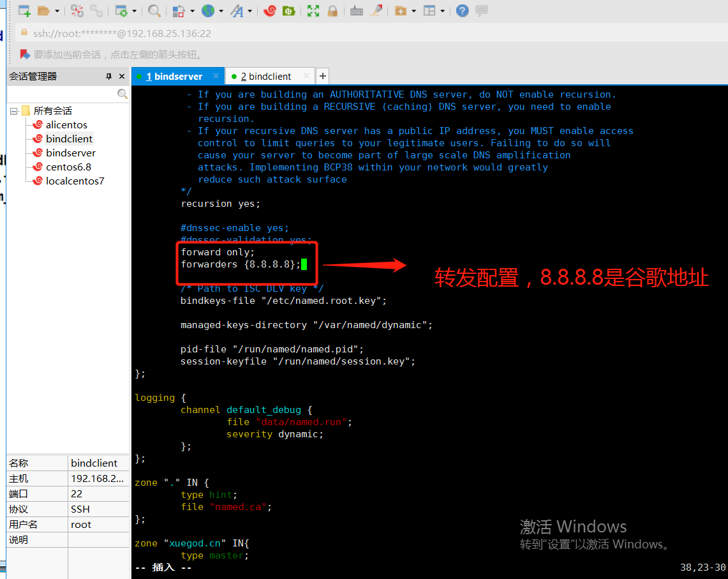Click the ssh address bar field
This screenshot has width=728, height=579.
pos(371,33)
